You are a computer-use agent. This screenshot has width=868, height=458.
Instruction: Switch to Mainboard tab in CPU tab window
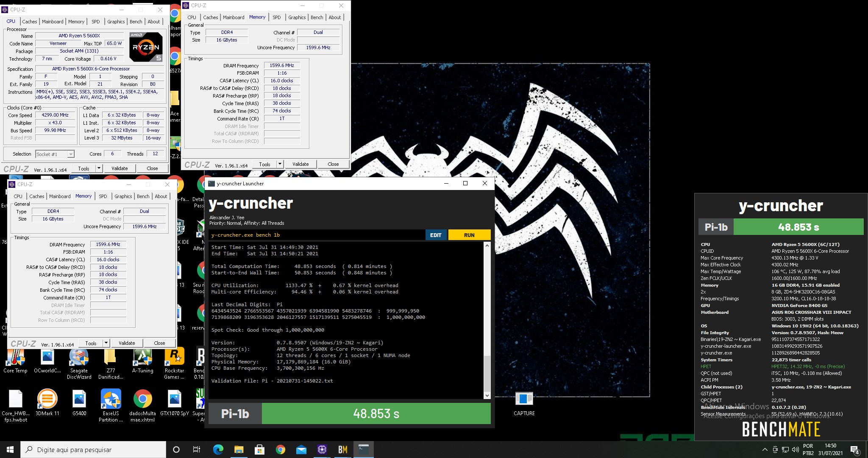(x=53, y=22)
